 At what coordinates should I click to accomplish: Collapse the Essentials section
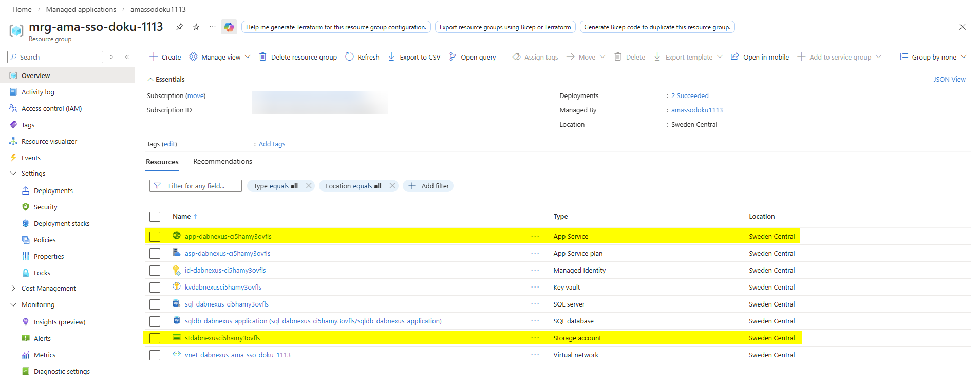[x=150, y=80]
